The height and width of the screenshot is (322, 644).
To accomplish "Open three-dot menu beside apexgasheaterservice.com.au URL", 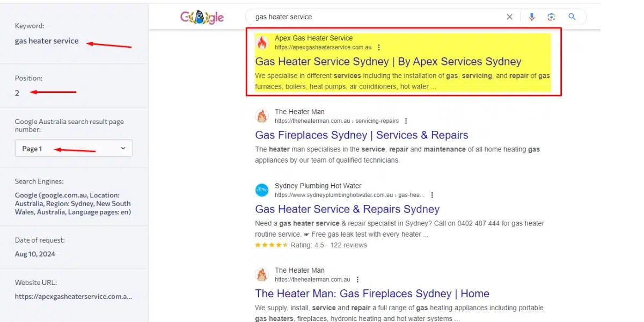I will click(379, 47).
